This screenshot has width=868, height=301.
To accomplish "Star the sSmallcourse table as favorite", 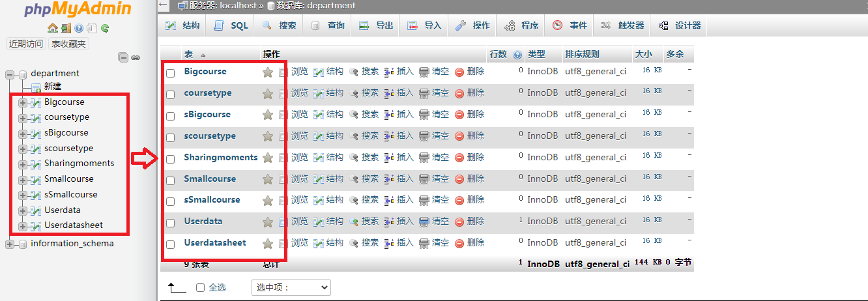I will [x=268, y=201].
